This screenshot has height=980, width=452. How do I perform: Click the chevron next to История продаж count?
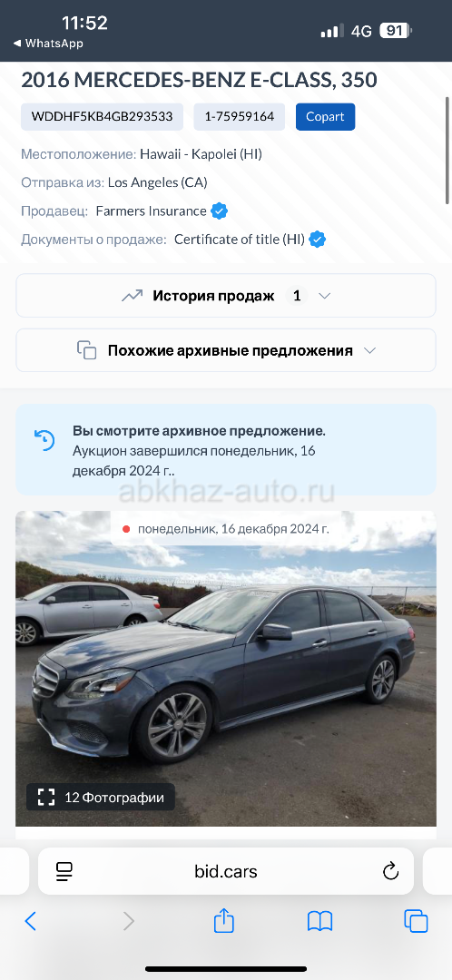pos(324,296)
